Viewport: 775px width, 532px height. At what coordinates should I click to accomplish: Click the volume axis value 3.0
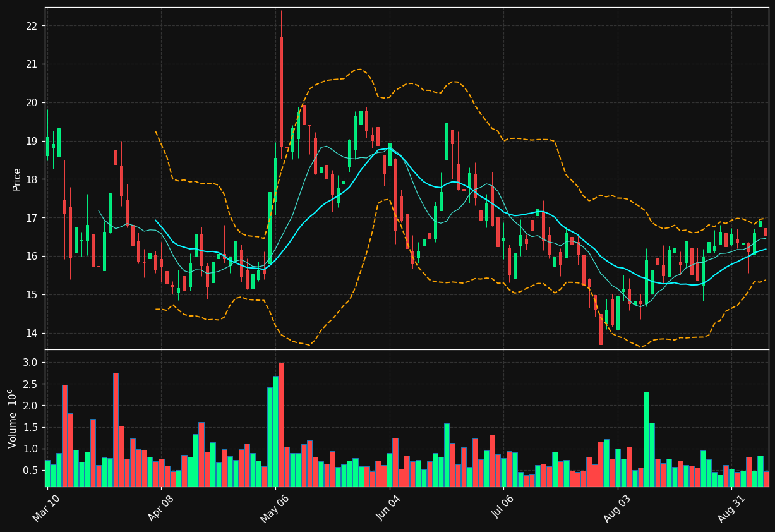point(30,363)
